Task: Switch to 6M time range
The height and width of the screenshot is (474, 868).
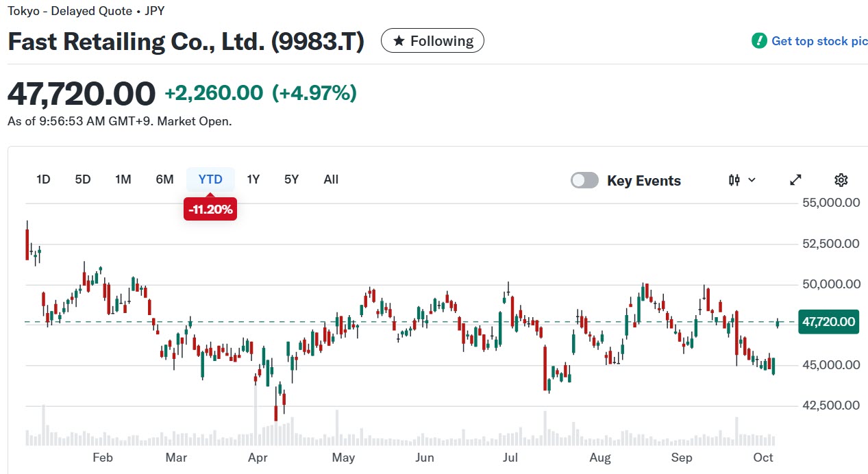Action: click(x=164, y=179)
